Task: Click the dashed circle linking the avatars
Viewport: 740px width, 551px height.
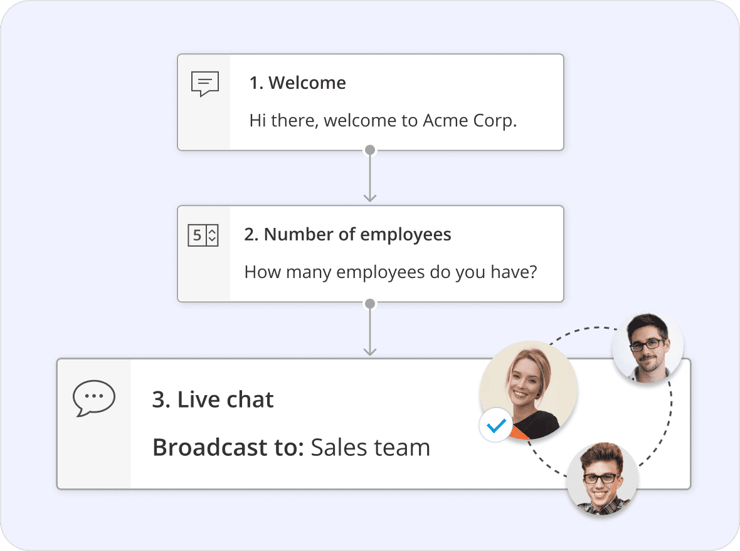Action: coord(670,415)
